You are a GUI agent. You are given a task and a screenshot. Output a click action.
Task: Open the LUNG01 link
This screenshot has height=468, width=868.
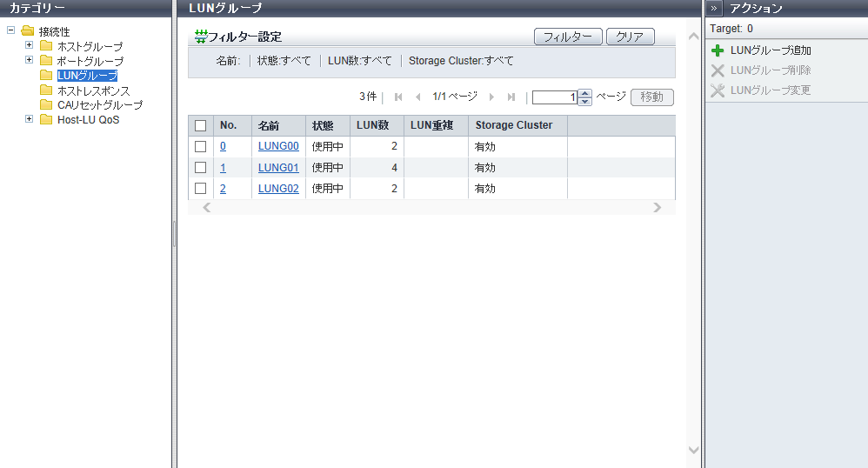(278, 168)
